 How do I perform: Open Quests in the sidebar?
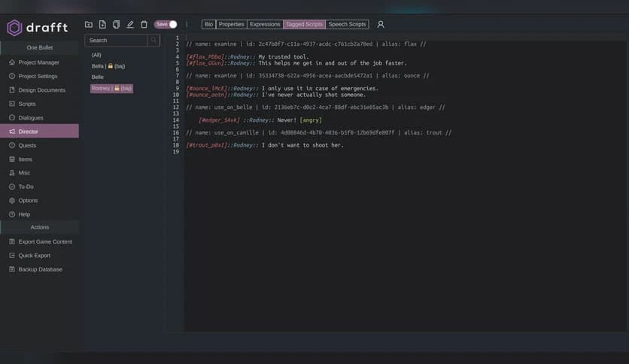39,145
